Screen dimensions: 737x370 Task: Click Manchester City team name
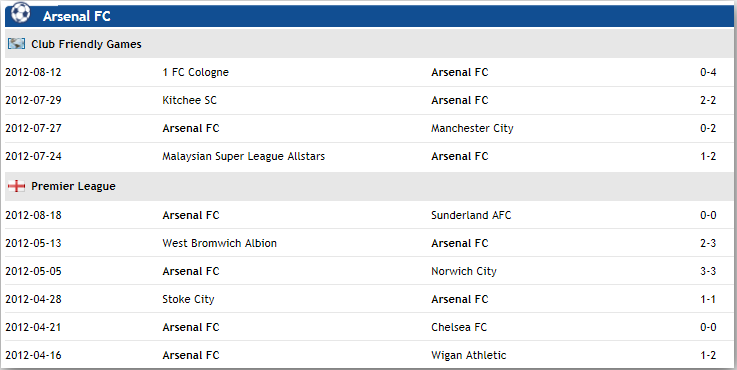click(472, 128)
